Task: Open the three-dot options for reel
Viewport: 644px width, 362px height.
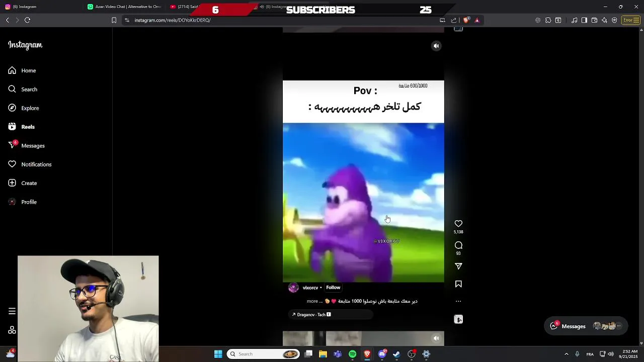Action: pos(458,301)
